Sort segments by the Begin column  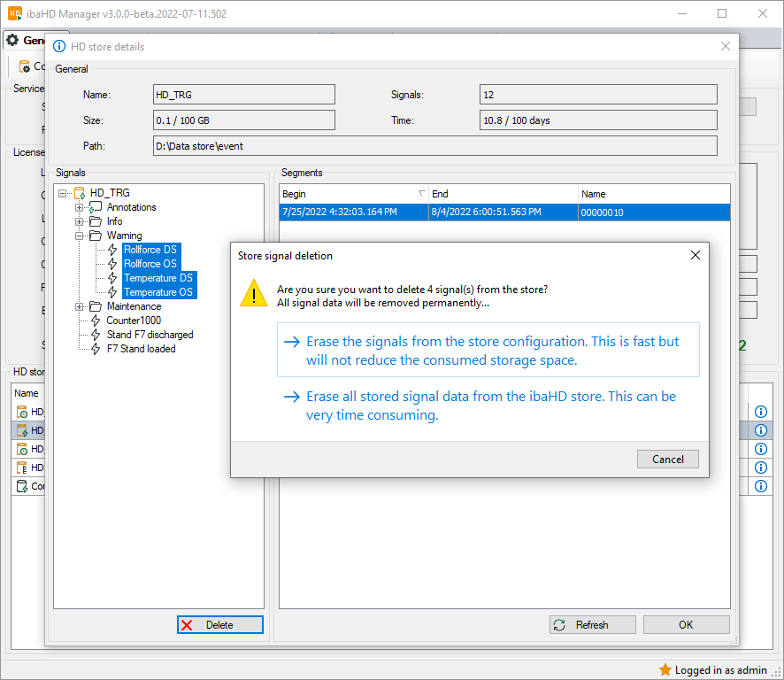(353, 194)
